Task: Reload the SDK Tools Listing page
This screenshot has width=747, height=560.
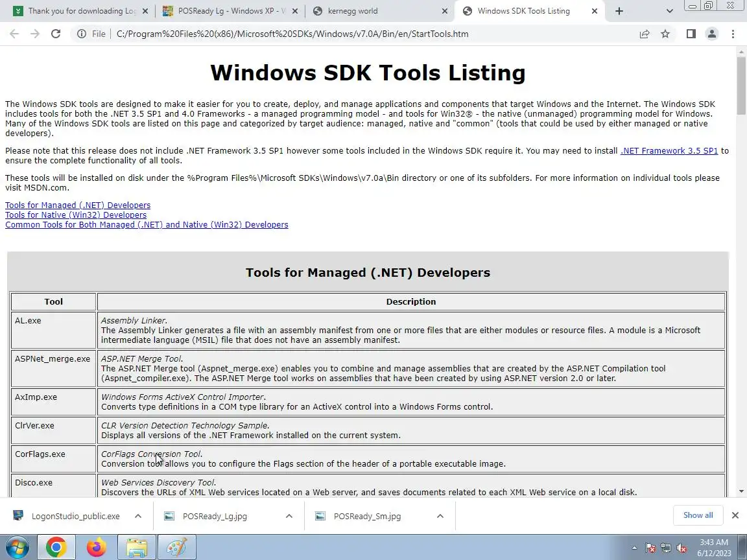Action: point(56,34)
